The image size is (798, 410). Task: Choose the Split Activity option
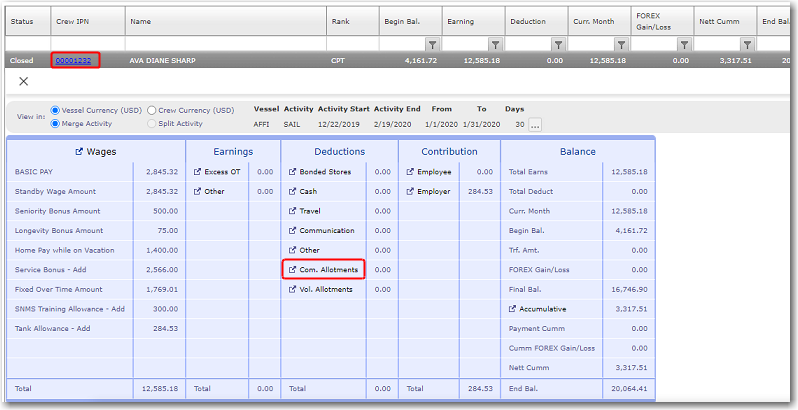point(152,123)
